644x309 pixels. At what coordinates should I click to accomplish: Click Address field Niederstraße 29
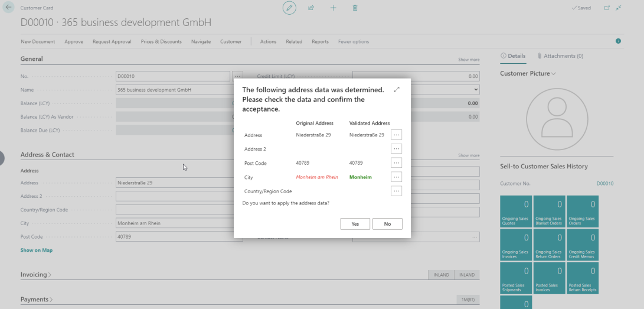click(x=175, y=183)
